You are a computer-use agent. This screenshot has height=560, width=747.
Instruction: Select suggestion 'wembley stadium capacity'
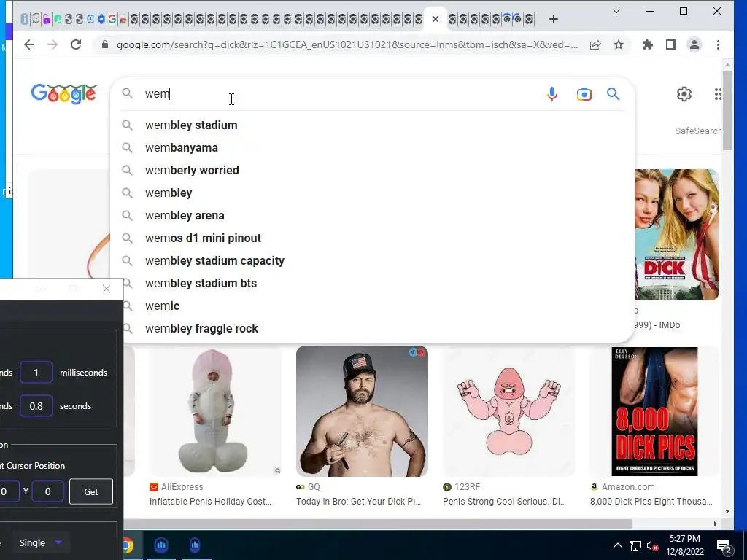pos(373,260)
